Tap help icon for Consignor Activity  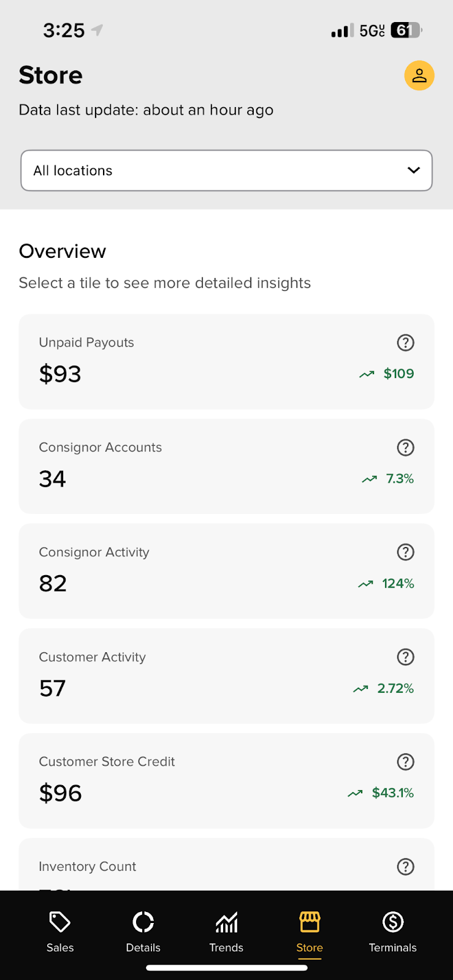tap(405, 552)
